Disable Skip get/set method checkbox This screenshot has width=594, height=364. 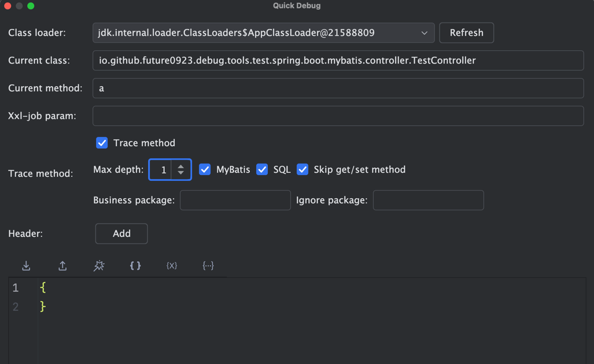point(302,169)
